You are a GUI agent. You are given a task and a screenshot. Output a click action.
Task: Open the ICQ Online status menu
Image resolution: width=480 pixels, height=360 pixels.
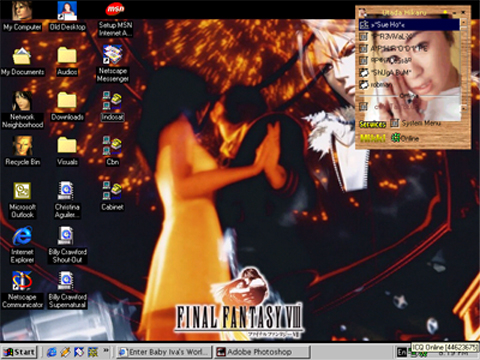[x=405, y=138]
